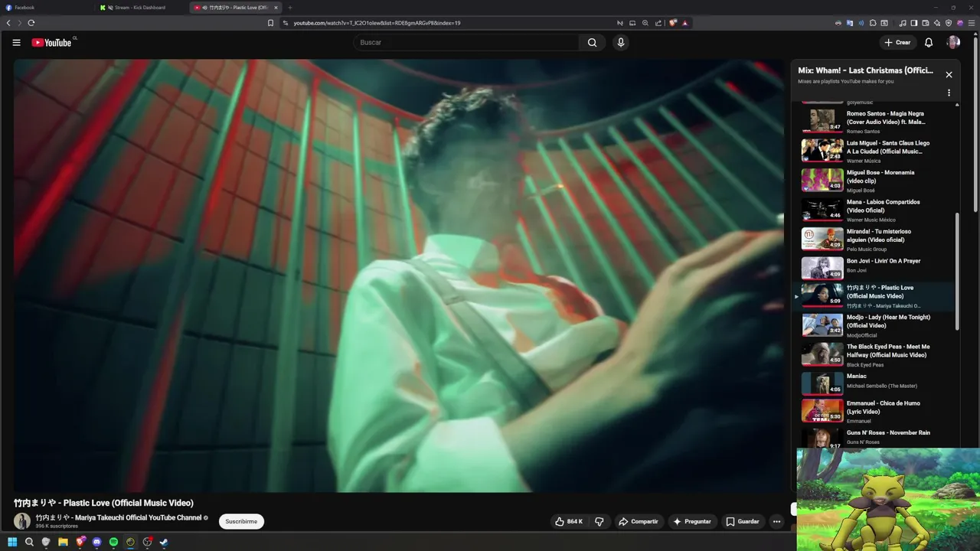980x551 pixels.
Task: Play Modjo - Lady (Hear Me Tonight) thumbnail
Action: (822, 325)
